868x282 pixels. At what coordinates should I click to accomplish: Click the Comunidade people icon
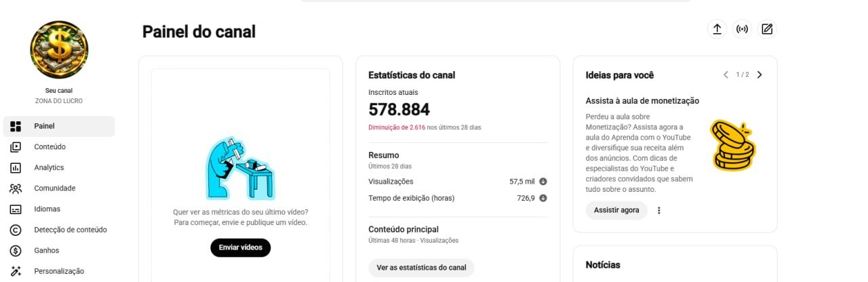tap(16, 188)
